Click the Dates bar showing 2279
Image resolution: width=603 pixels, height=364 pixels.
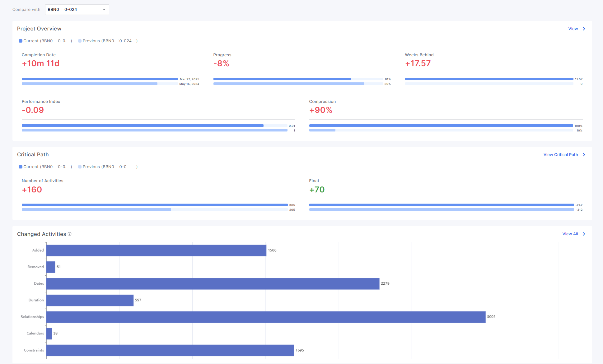[213, 283]
